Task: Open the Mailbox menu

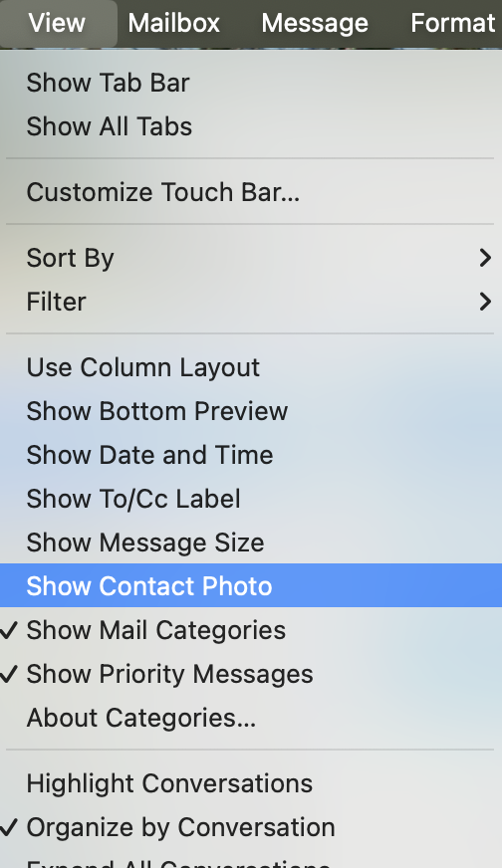Action: point(174,23)
